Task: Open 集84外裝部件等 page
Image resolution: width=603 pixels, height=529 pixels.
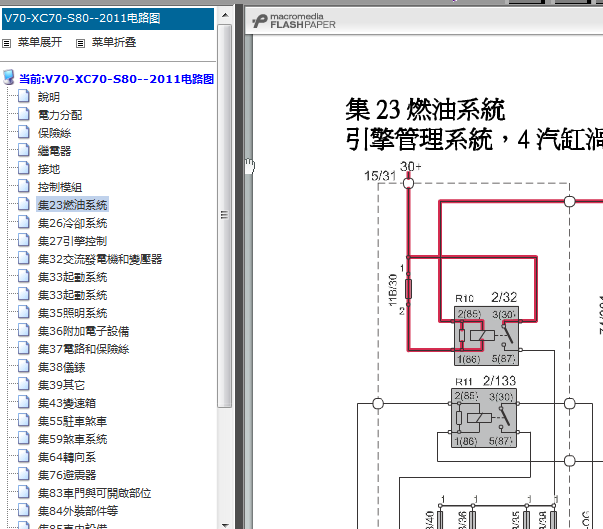Action: (78, 511)
